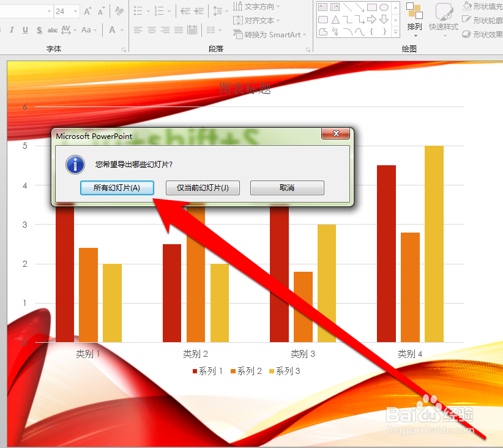This screenshot has height=448, width=503.
Task: Center the text
Action: coord(152,30)
